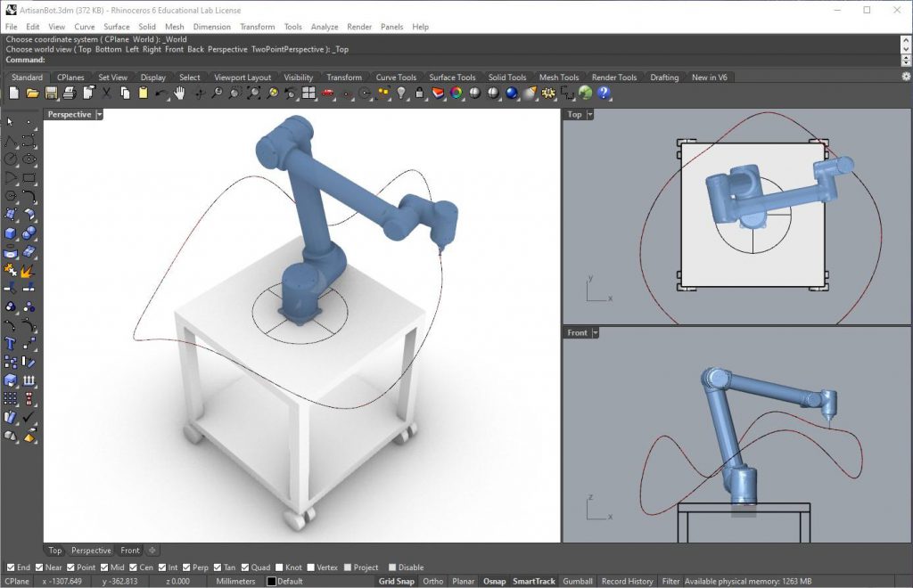This screenshot has height=588, width=913.
Task: Cut selection with the scissors icon
Action: click(107, 93)
